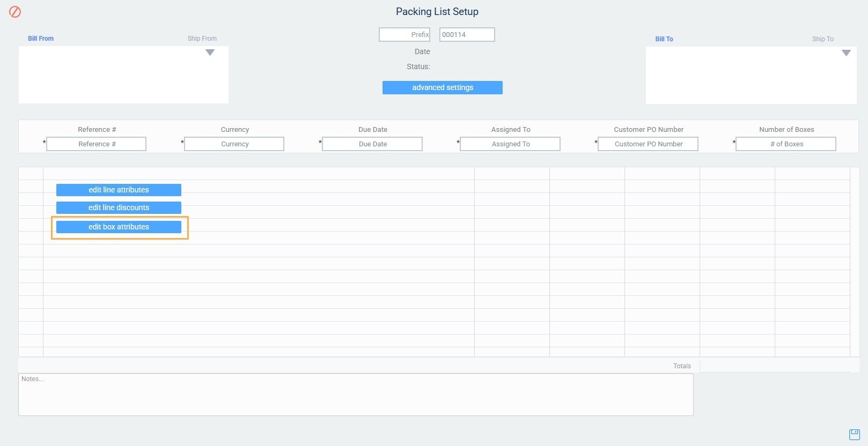
Task: Select the Bill To tab
Action: click(664, 39)
